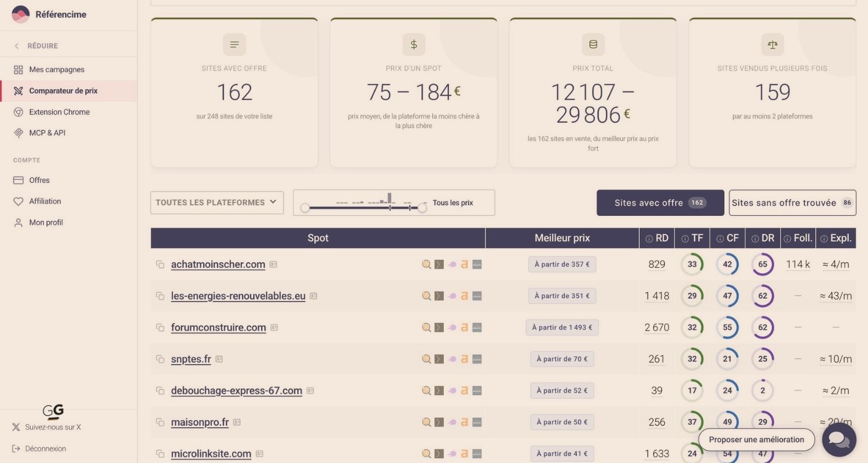868x463 pixels.
Task: Open Affiliation page
Action: pyautogui.click(x=68, y=201)
